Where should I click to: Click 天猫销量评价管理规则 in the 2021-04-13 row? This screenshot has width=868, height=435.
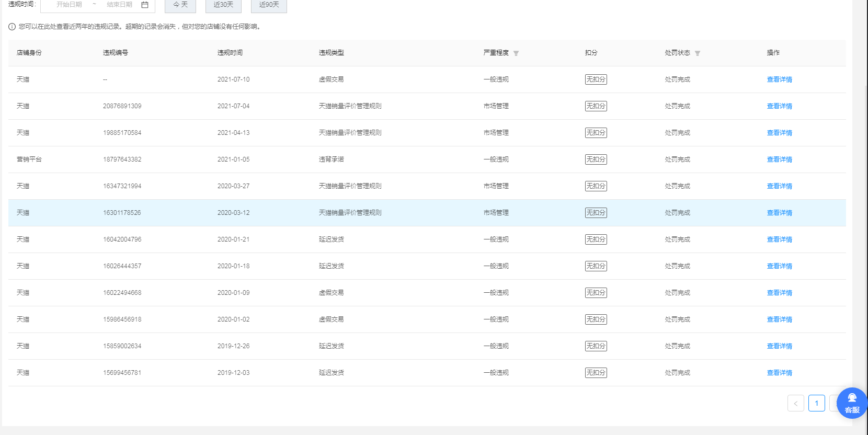coord(350,133)
